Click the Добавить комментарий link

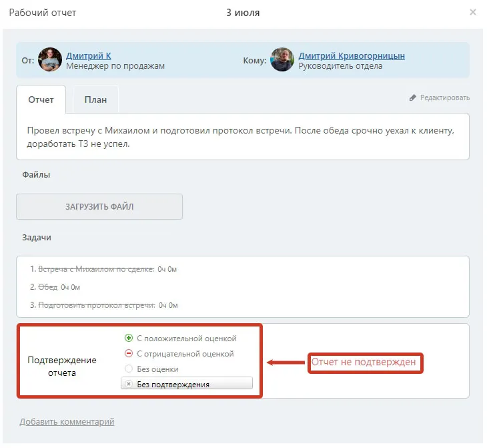point(67,421)
